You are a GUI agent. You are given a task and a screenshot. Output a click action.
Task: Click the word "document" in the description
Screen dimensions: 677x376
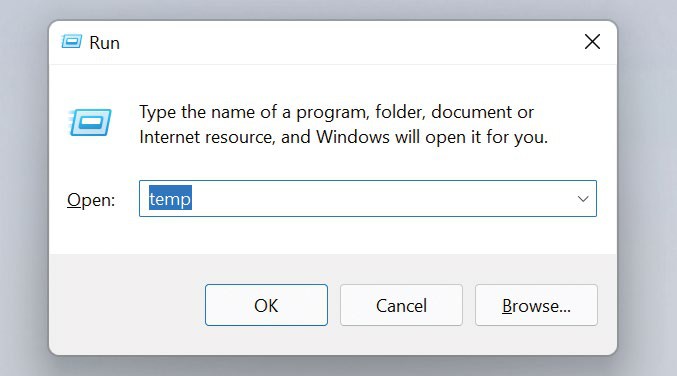469,112
